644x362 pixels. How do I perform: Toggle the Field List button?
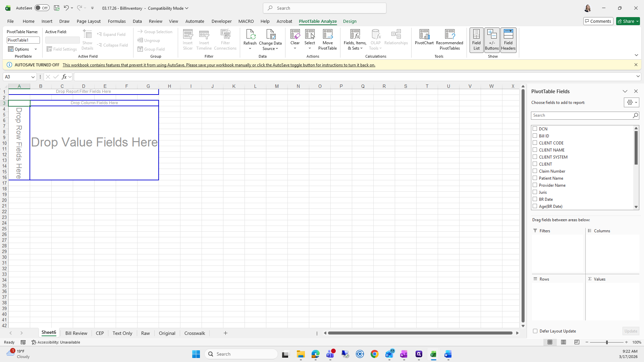coord(476,40)
